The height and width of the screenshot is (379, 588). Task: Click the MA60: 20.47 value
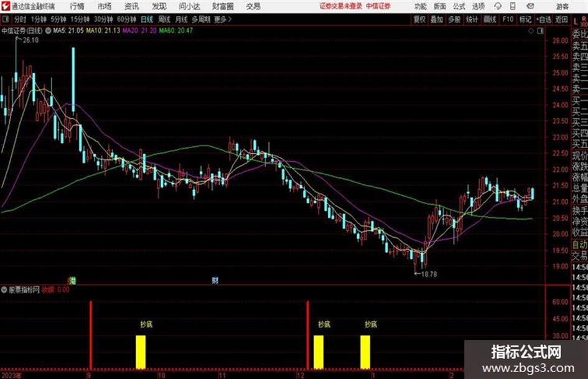(x=176, y=30)
